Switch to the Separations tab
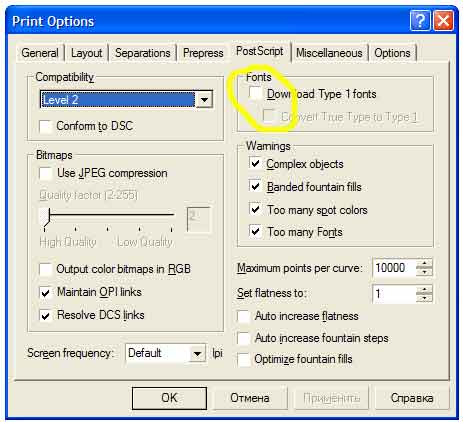This screenshot has width=463, height=422. 142,53
